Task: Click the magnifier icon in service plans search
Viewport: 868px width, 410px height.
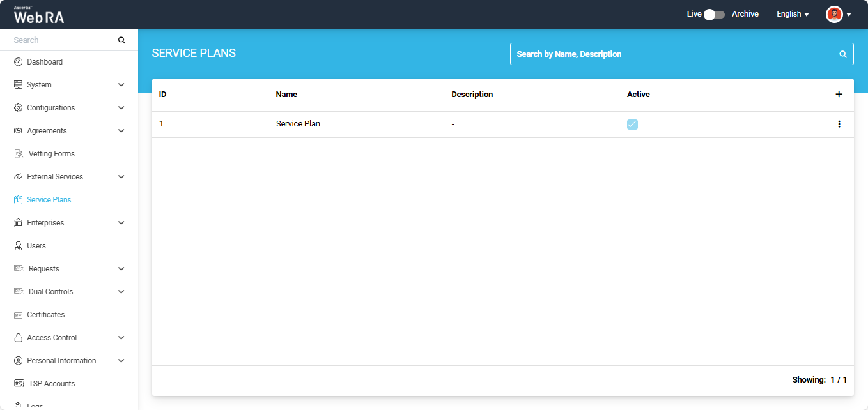Action: [x=842, y=54]
